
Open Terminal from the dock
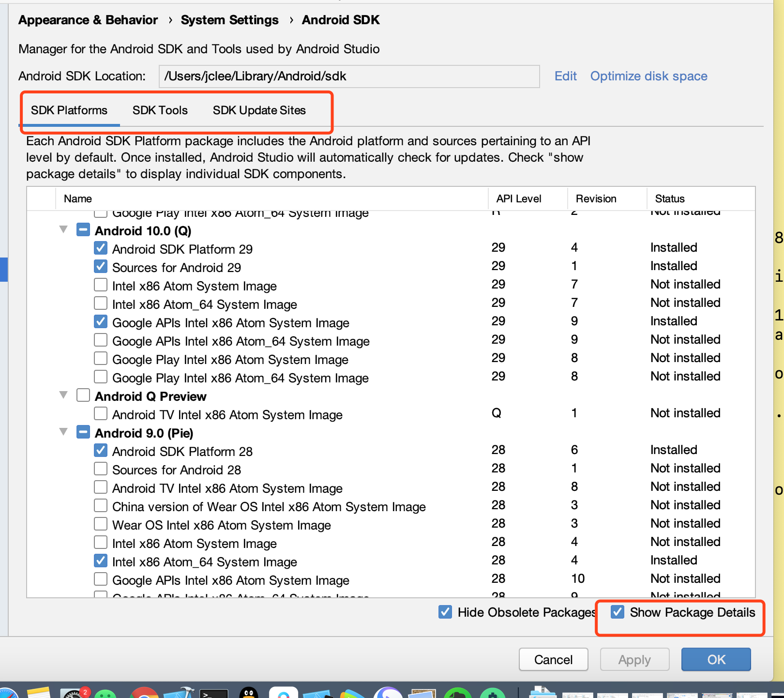(x=214, y=693)
